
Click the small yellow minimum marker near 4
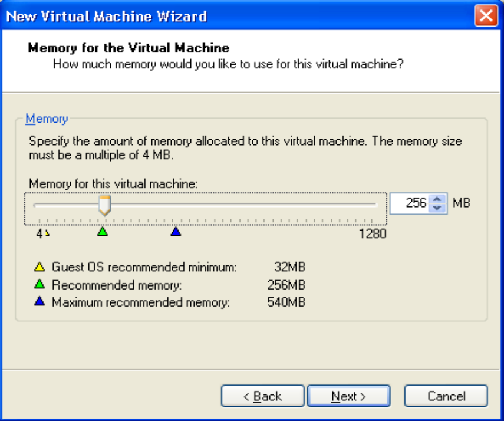pyautogui.click(x=47, y=233)
